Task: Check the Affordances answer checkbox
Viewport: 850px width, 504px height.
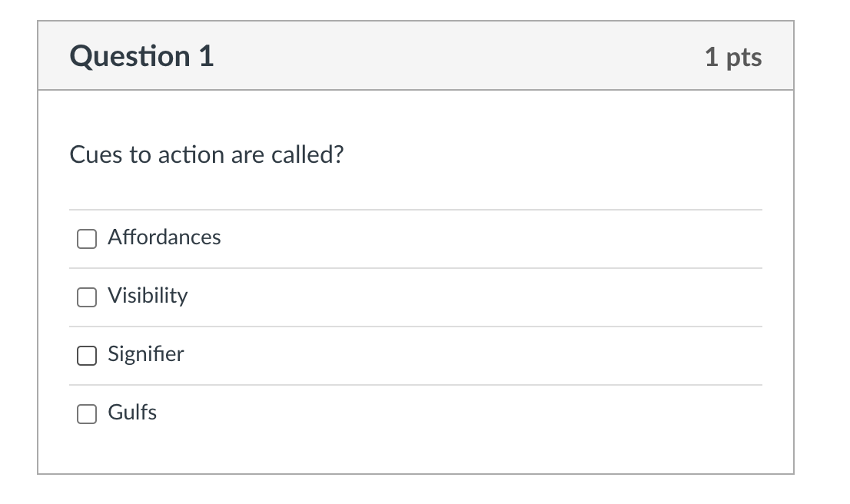Action: [86, 239]
